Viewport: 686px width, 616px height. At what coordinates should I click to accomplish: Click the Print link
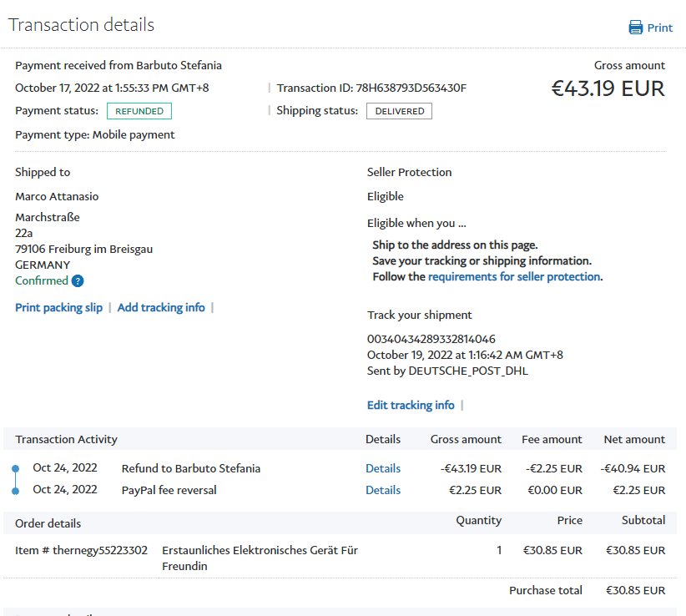click(659, 28)
